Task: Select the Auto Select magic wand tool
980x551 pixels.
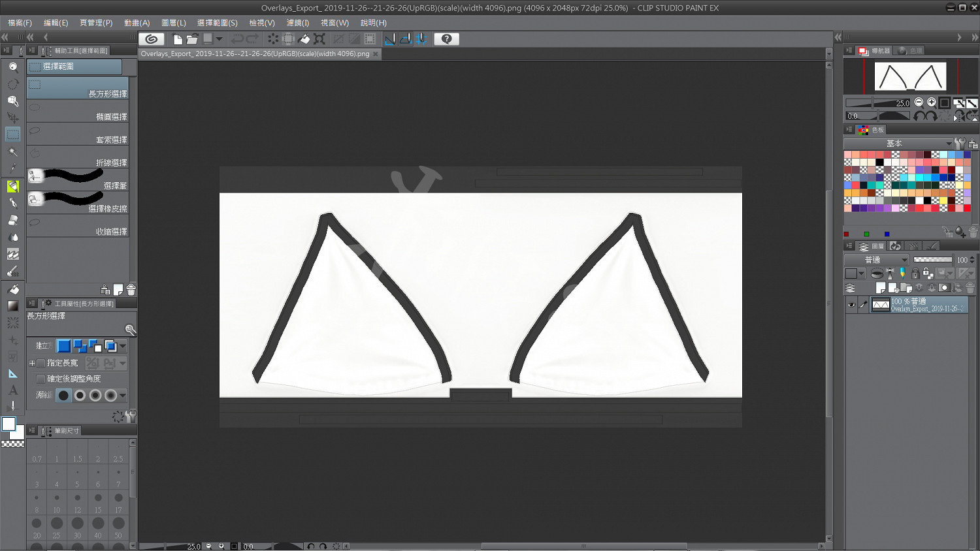Action: tap(12, 151)
